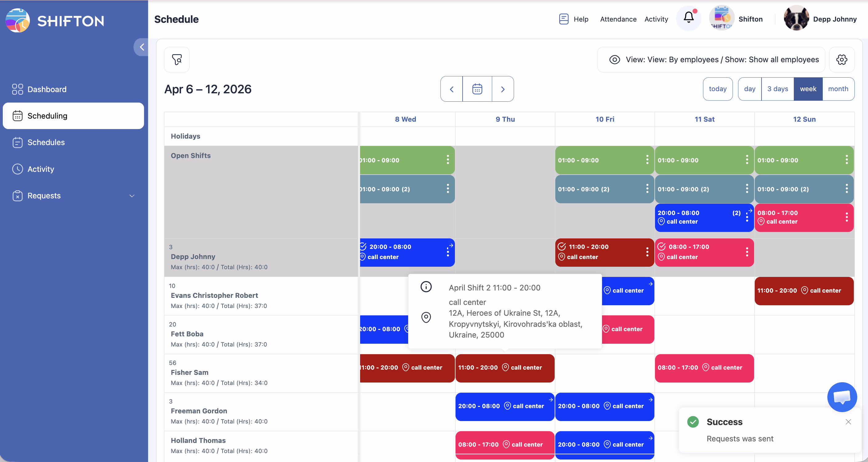Open three-dot menu on Sunday green open shift
The width and height of the screenshot is (868, 462).
click(x=846, y=160)
